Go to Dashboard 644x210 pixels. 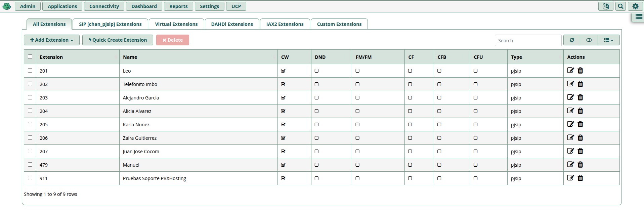point(144,6)
